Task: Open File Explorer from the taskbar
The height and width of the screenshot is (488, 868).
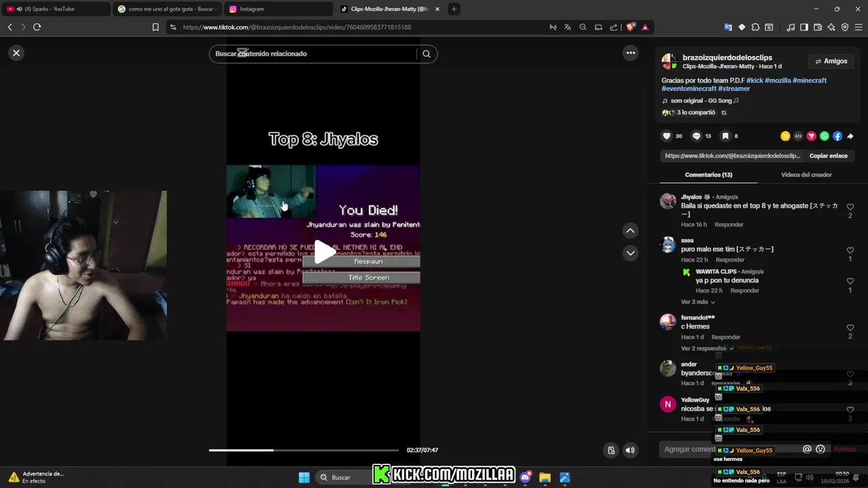Action: [x=545, y=477]
